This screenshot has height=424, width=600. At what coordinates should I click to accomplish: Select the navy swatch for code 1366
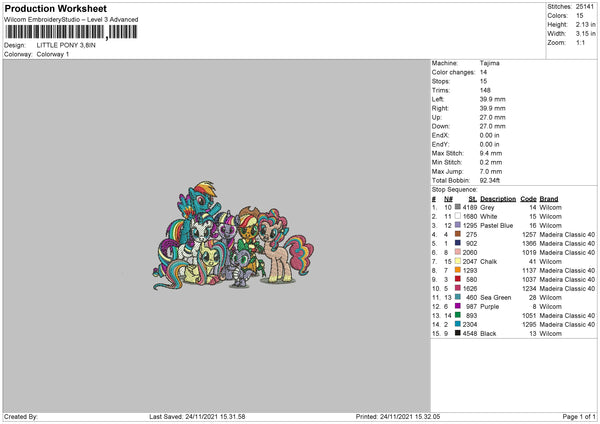[x=458, y=243]
